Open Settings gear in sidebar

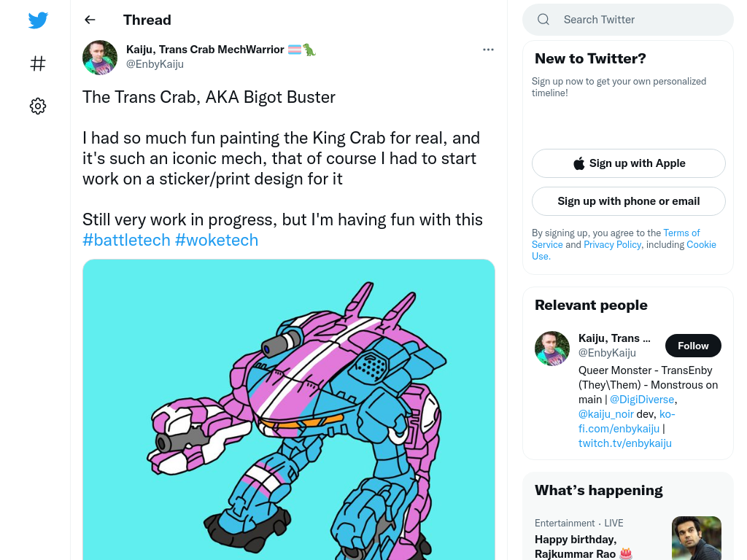pyautogui.click(x=38, y=106)
